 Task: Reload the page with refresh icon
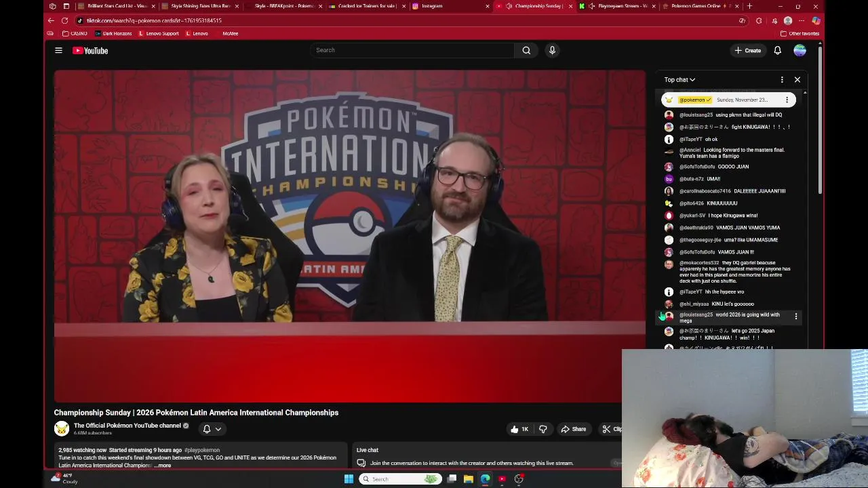[x=64, y=20]
